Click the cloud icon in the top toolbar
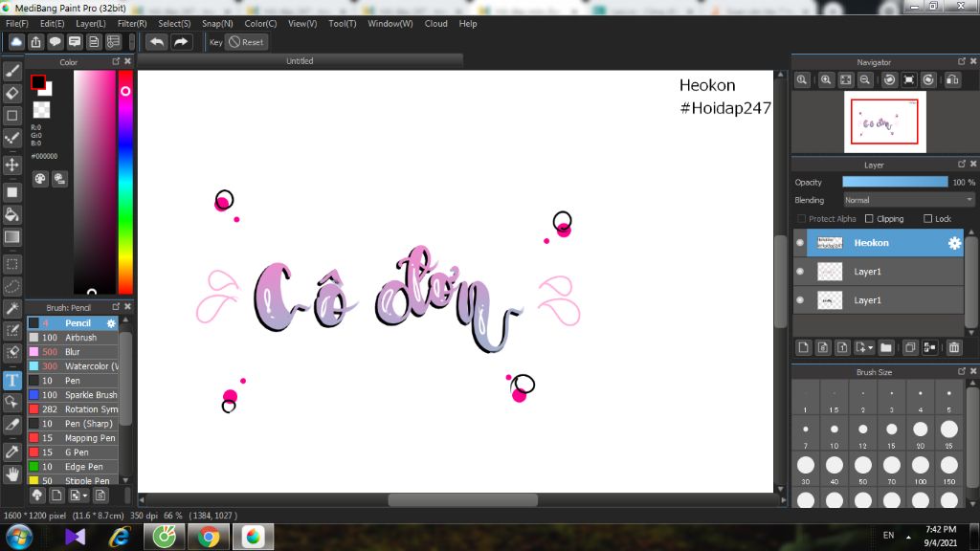This screenshot has width=980, height=551. click(16, 42)
